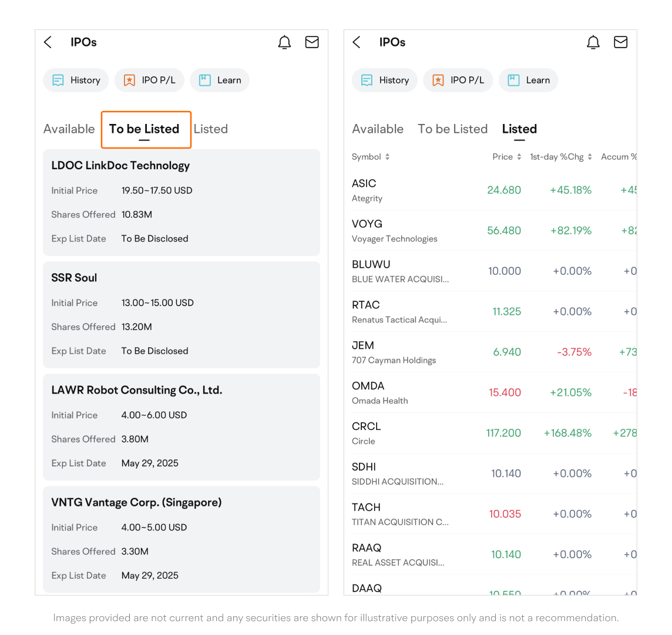The width and height of the screenshot is (672, 635).
Task: Select the VOYG Voyager Technologies row
Action: [x=490, y=230]
